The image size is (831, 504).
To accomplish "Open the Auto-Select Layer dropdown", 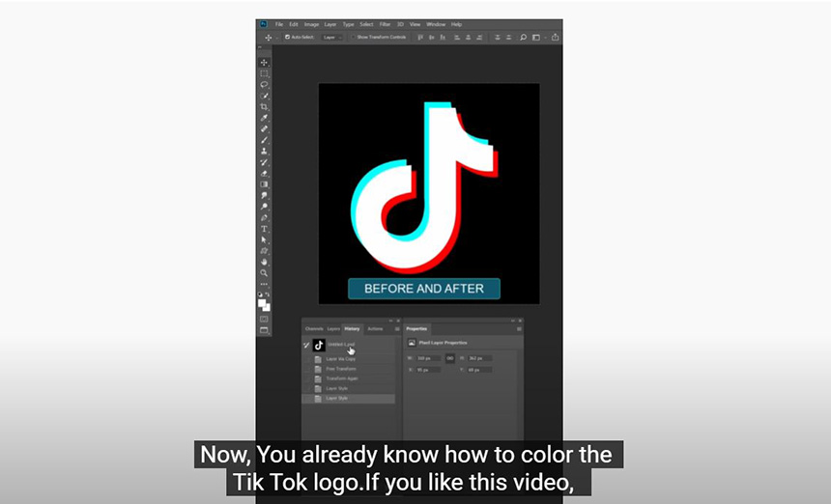I will [x=332, y=37].
